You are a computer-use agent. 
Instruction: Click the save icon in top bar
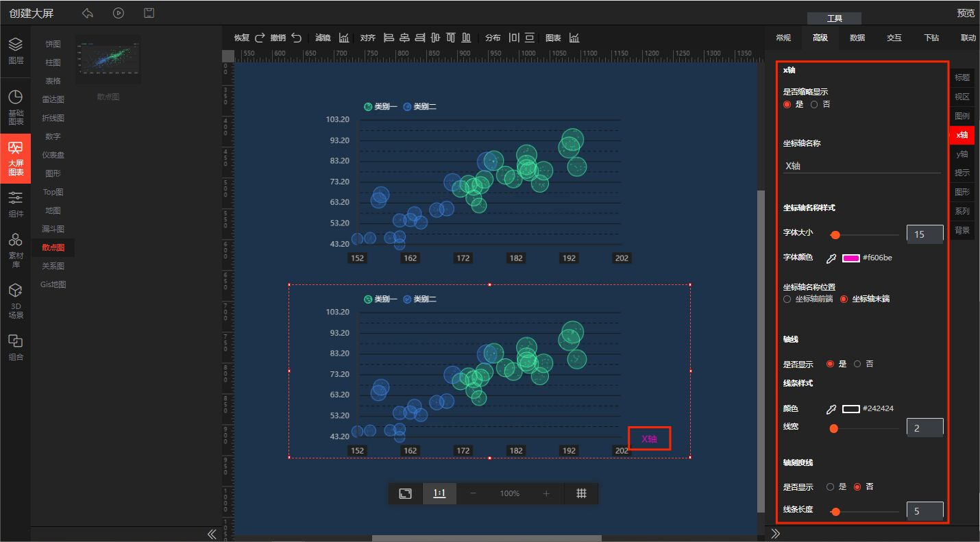(149, 13)
